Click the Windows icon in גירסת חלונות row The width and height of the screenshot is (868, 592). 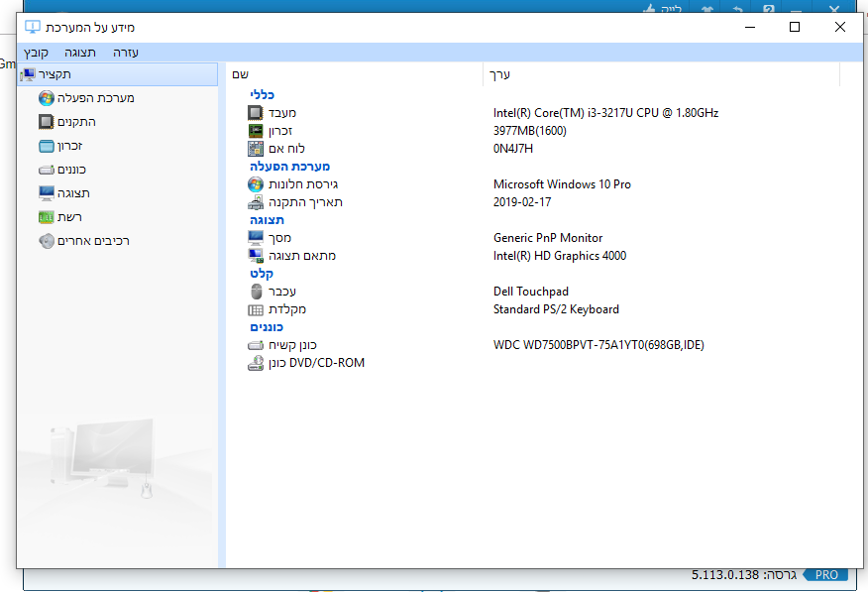[x=256, y=184]
